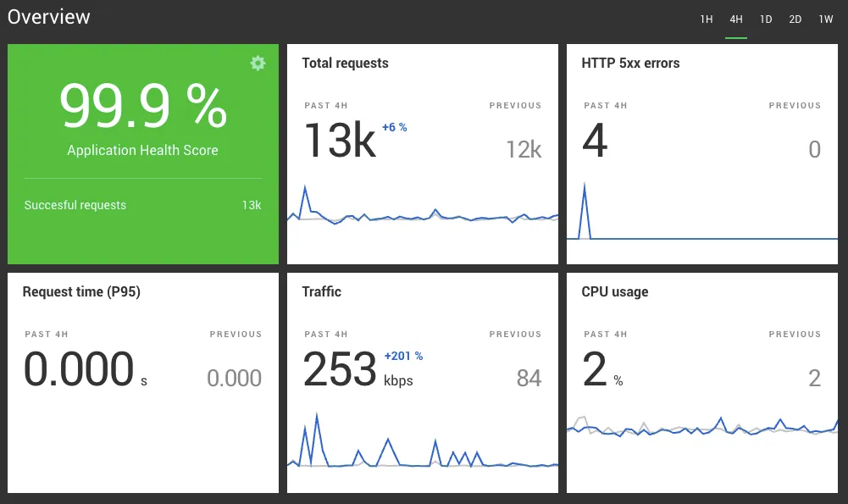
Task: Open the Total requests panel
Action: tap(345, 63)
